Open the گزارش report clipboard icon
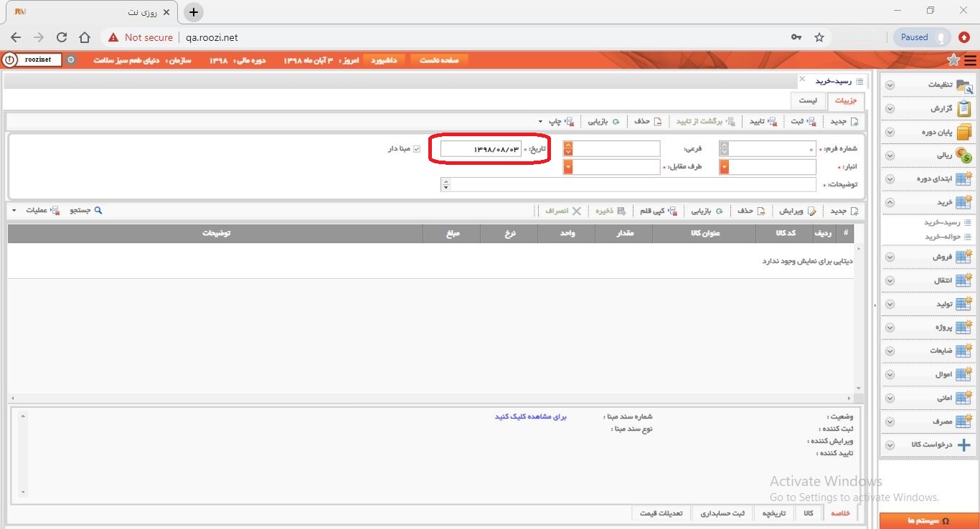 coord(964,109)
